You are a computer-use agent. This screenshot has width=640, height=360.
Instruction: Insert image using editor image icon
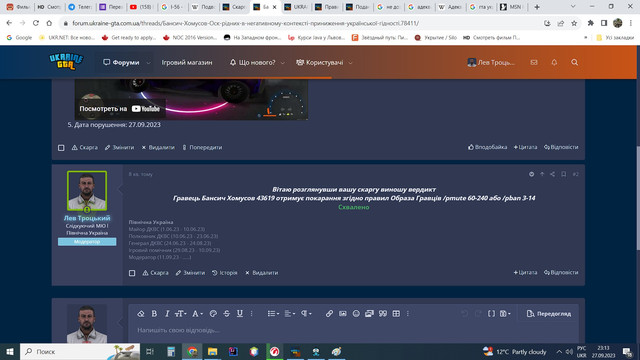pyautogui.click(x=342, y=313)
